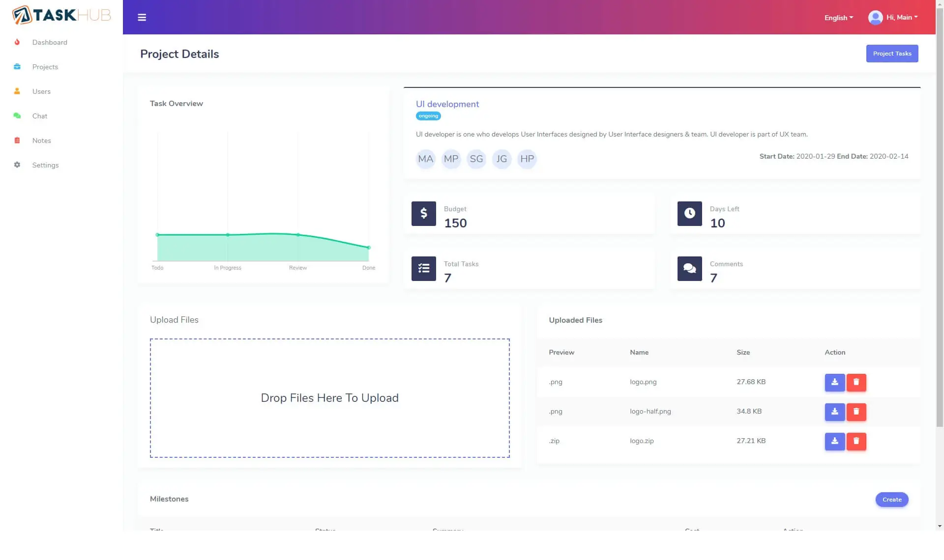Click the MA team member avatar
This screenshot has height=560, width=944.
(x=425, y=159)
